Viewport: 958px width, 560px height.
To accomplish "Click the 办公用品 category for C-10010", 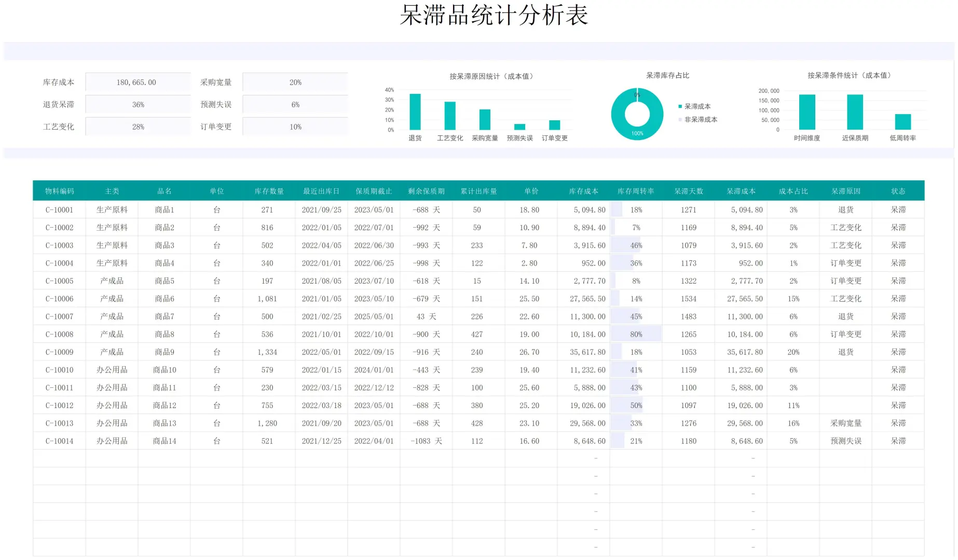I will (x=112, y=370).
